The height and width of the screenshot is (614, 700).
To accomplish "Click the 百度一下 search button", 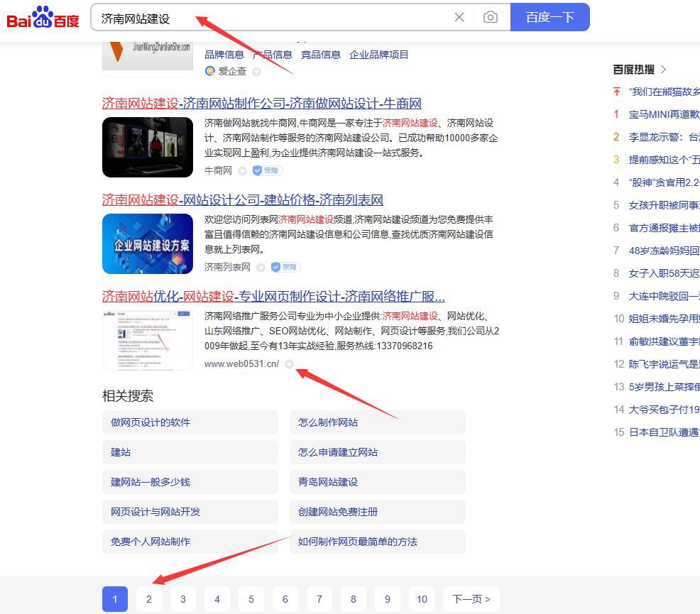I will point(550,17).
